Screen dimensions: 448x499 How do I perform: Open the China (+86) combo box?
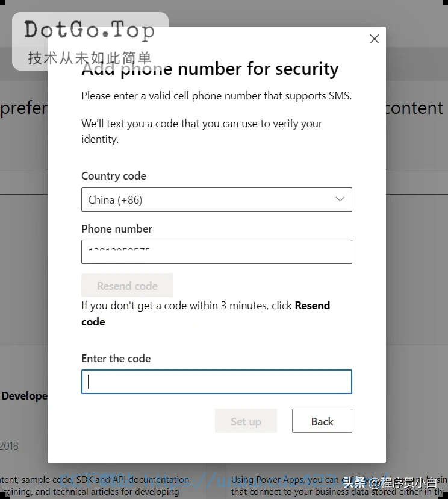pyautogui.click(x=217, y=199)
